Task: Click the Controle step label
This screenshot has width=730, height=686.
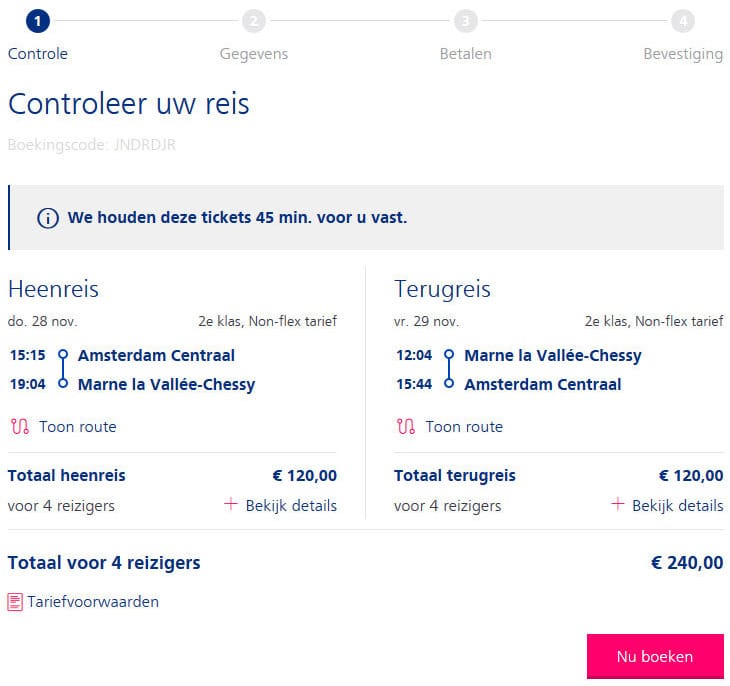Action: click(38, 54)
